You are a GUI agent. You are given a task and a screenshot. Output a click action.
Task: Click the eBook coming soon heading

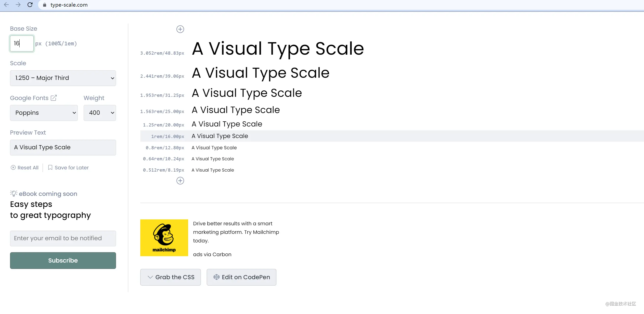click(48, 194)
